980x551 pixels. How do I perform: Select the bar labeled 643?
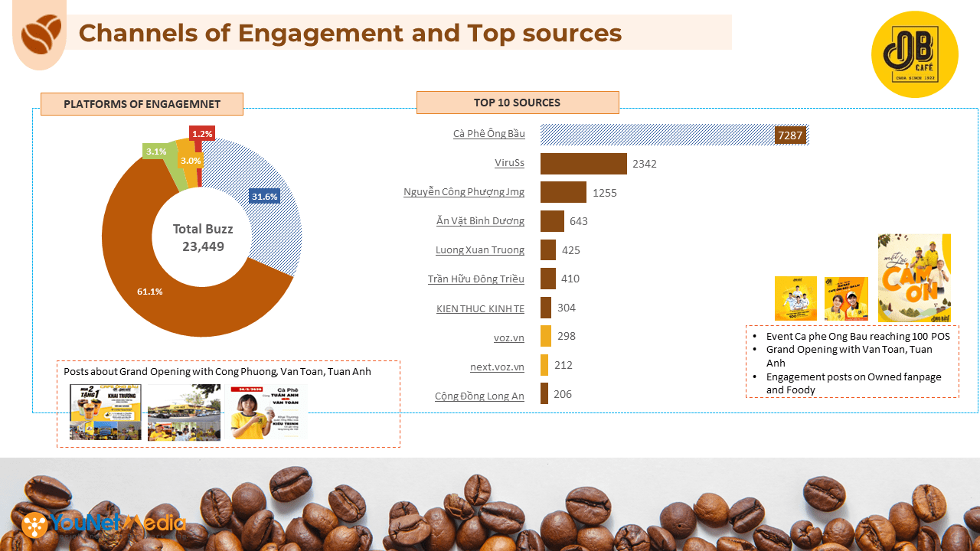pyautogui.click(x=552, y=221)
